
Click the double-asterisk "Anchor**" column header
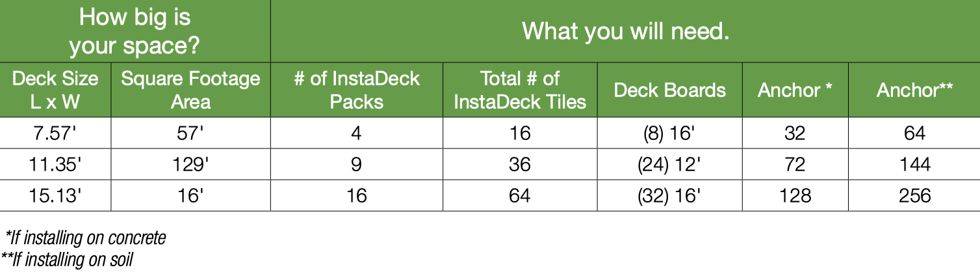click(x=914, y=90)
